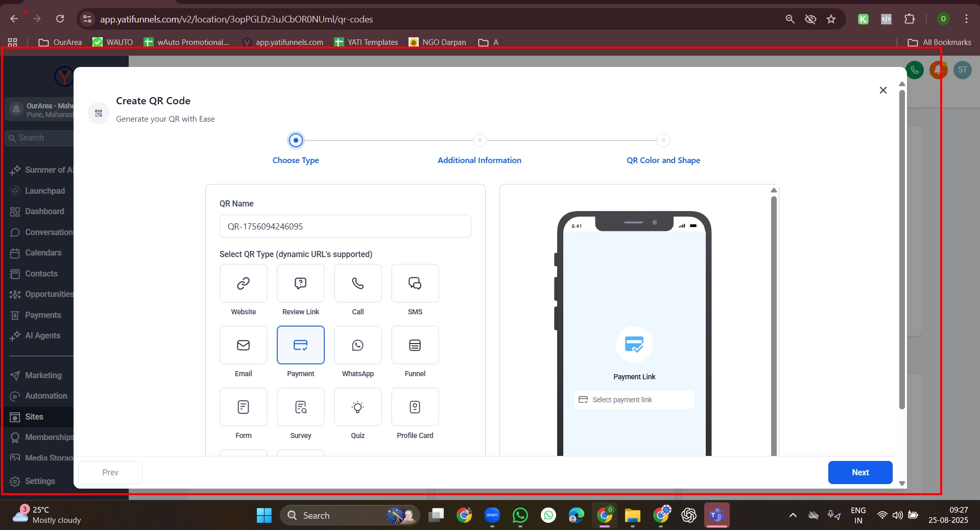The image size is (980, 530).
Task: Go to QR Color and Shape step
Action: tap(663, 141)
